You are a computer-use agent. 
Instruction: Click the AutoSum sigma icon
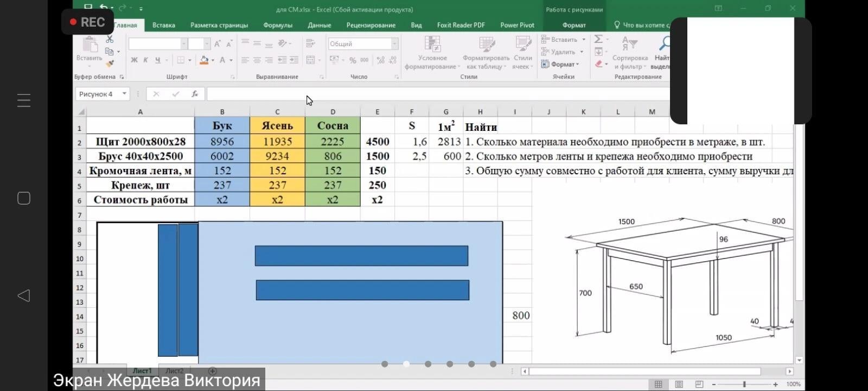(x=598, y=39)
